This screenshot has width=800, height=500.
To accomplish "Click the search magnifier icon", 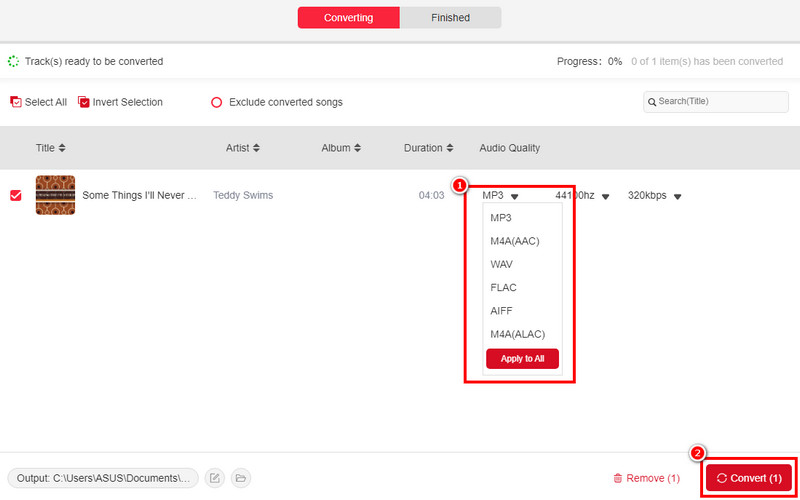I will (x=652, y=102).
